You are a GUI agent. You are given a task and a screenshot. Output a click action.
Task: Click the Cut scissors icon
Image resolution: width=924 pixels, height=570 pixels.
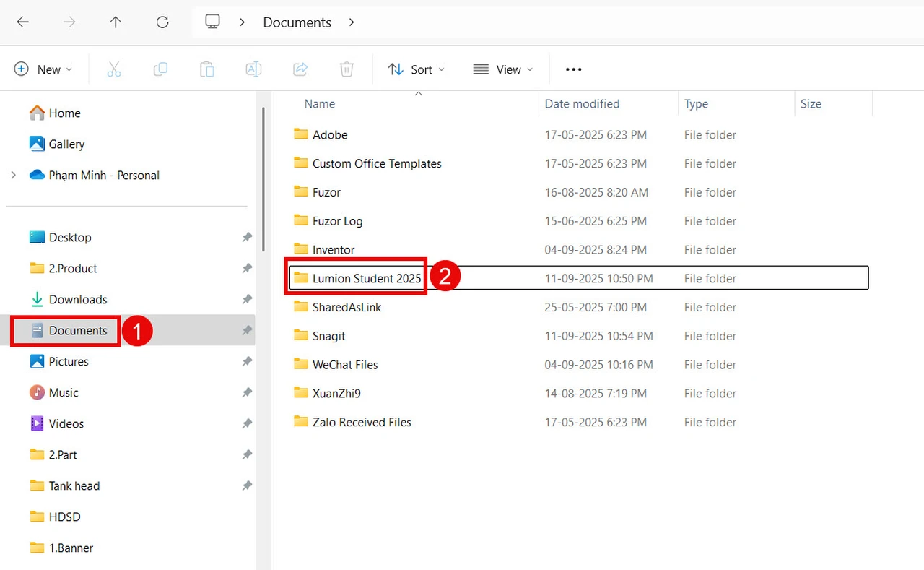click(x=114, y=69)
